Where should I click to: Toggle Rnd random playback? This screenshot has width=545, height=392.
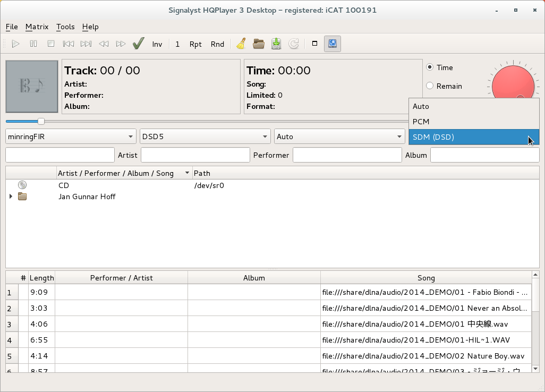point(218,44)
